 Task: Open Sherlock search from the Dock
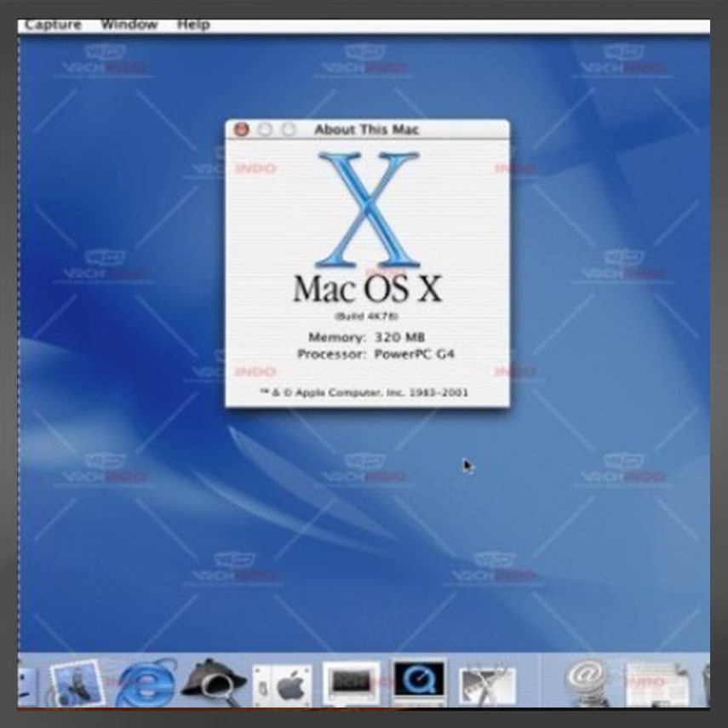point(213,682)
